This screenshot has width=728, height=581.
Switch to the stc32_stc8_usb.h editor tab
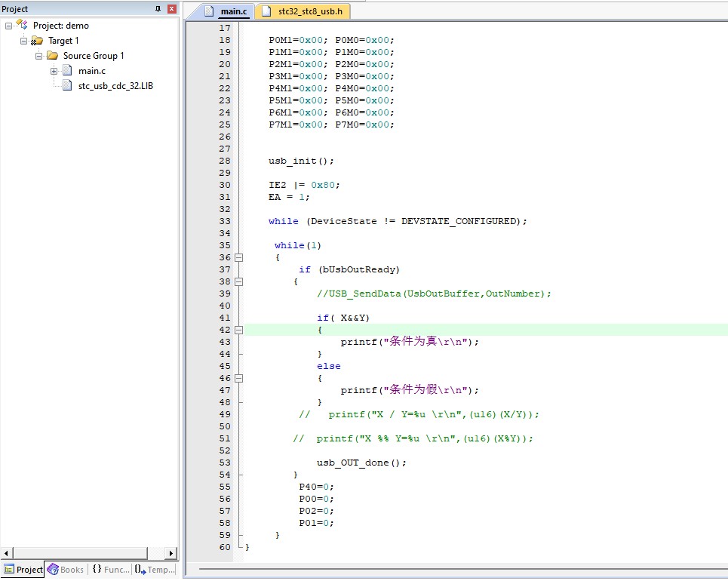[303, 11]
